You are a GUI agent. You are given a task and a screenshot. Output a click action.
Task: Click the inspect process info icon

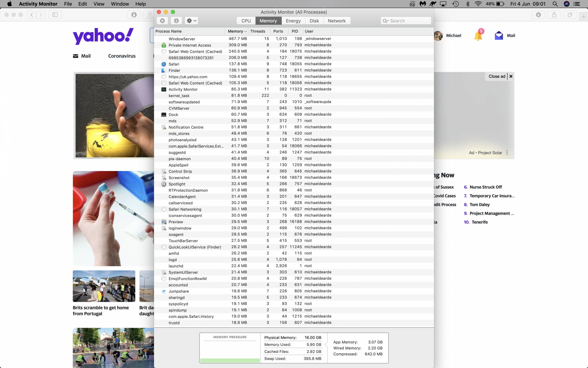pos(176,21)
